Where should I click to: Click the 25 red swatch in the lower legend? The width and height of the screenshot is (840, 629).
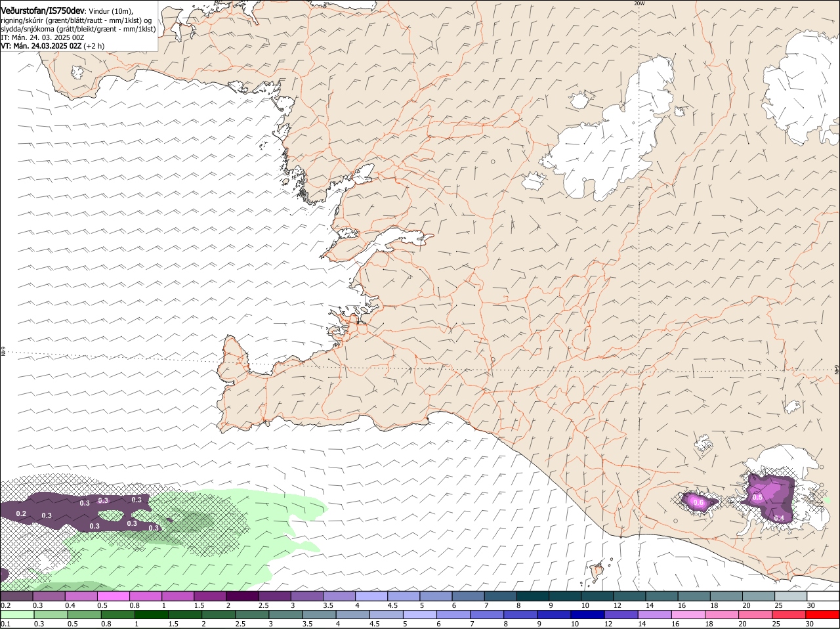pos(789,615)
